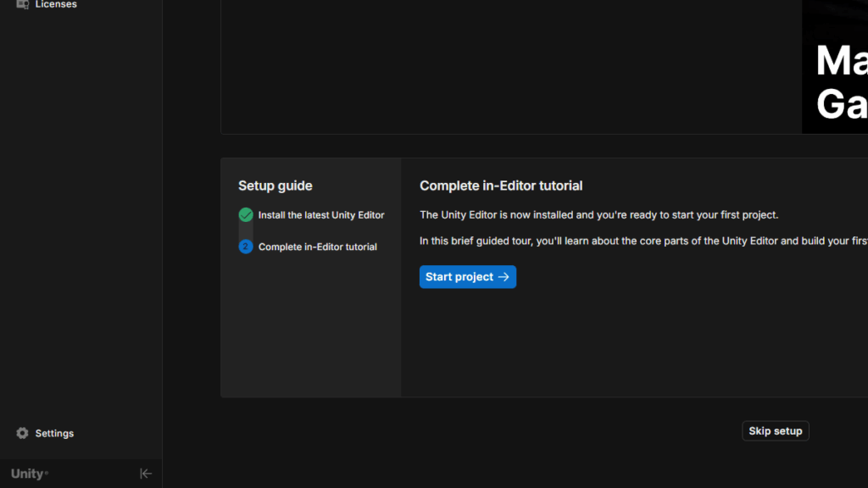Click the Unity logo at bottom left
Image resolution: width=868 pixels, height=488 pixels.
tap(29, 474)
